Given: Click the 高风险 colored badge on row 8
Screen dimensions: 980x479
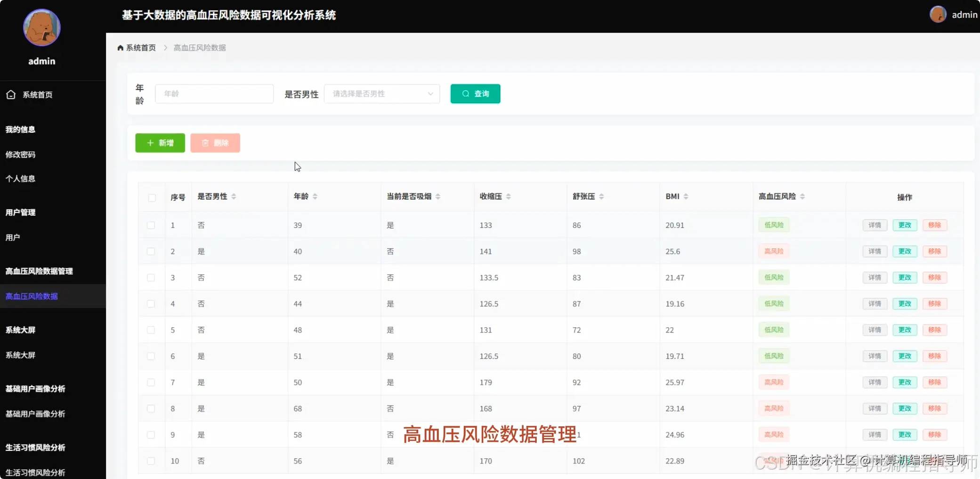Looking at the screenshot, I should 773,408.
